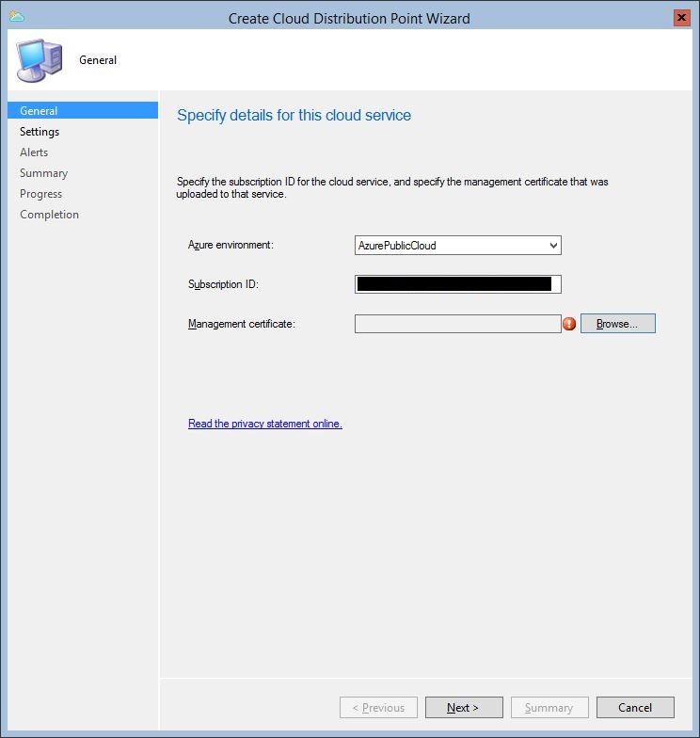Click the Management certificate text field
The width and height of the screenshot is (700, 738).
pos(457,324)
